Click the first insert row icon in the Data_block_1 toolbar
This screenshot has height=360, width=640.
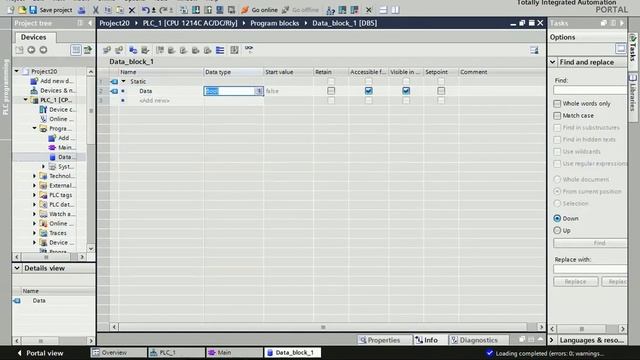pos(107,50)
